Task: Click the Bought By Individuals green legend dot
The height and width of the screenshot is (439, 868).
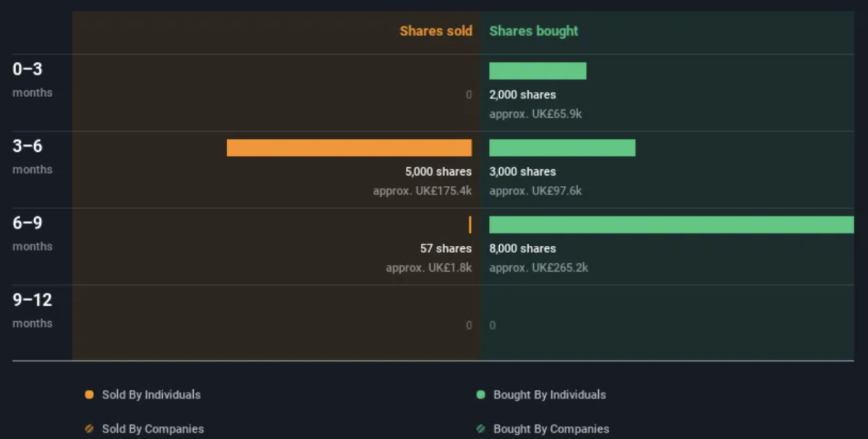Action: [480, 395]
